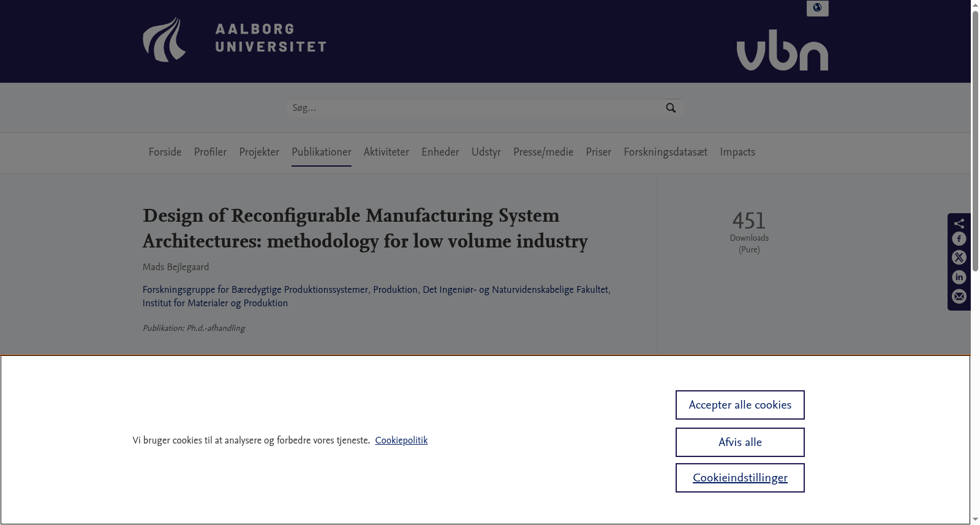Open the Cookiepolitik link
The image size is (980, 525).
click(x=401, y=440)
